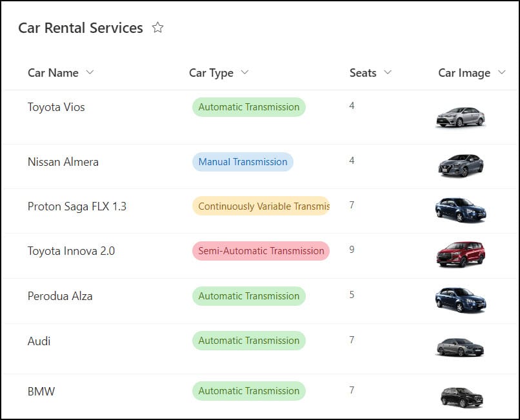Click the BMW car thumbnail

pos(462,397)
